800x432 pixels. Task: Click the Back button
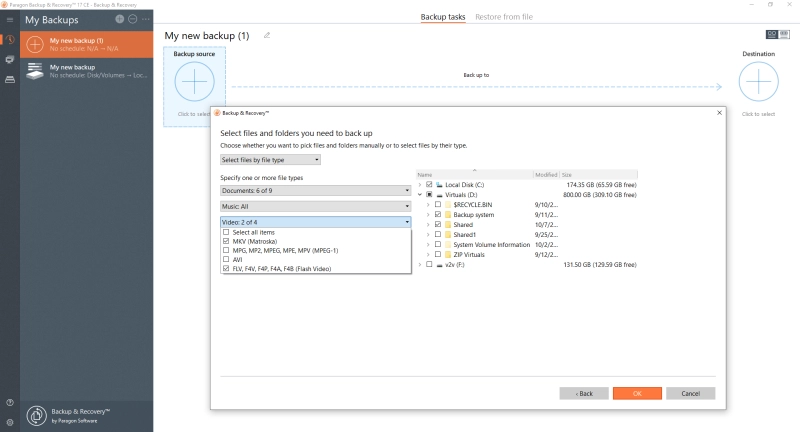click(x=584, y=393)
